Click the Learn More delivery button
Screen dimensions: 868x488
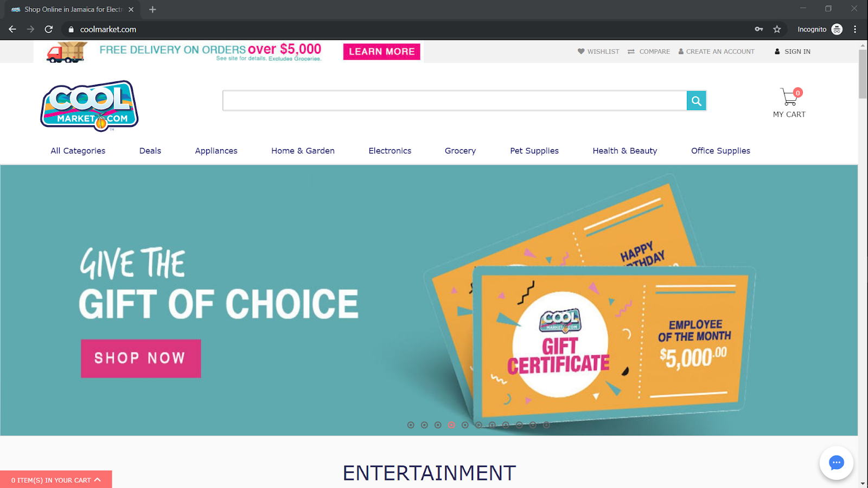(382, 52)
